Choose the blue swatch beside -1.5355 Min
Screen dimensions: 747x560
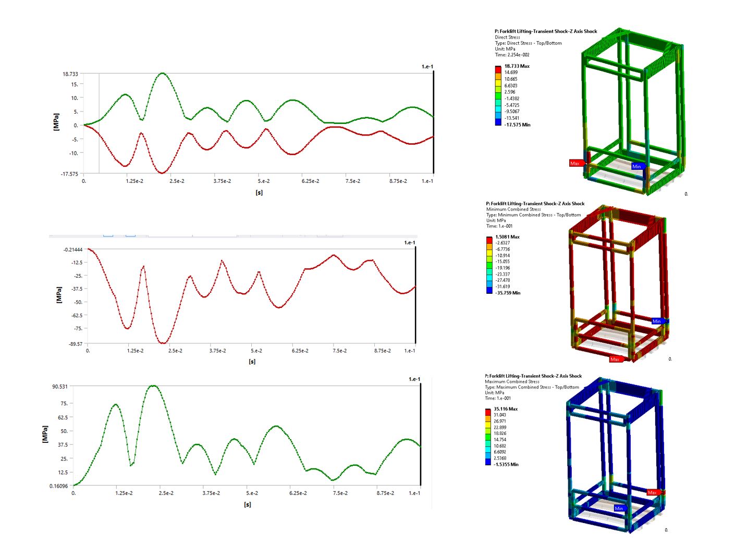click(x=488, y=462)
